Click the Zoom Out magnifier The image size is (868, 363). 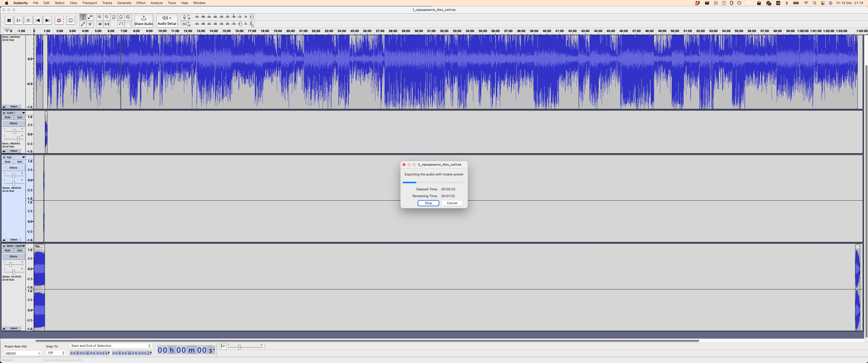click(x=107, y=17)
